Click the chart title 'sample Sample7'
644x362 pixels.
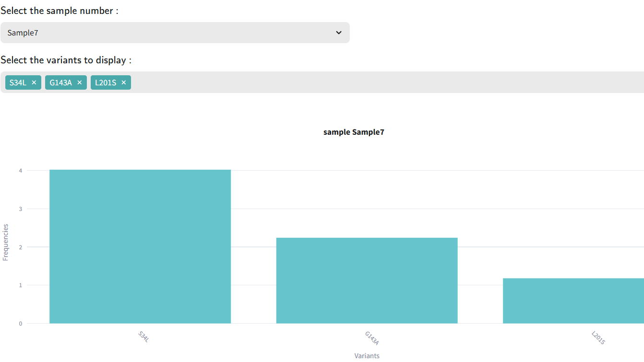354,132
